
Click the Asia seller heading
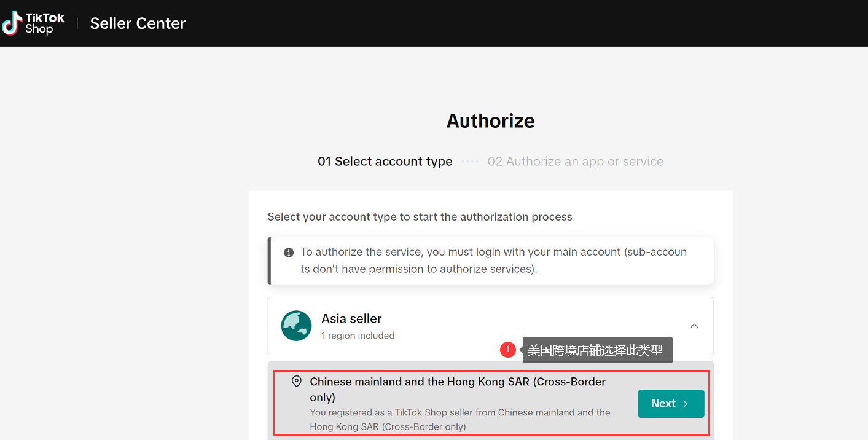pos(351,319)
